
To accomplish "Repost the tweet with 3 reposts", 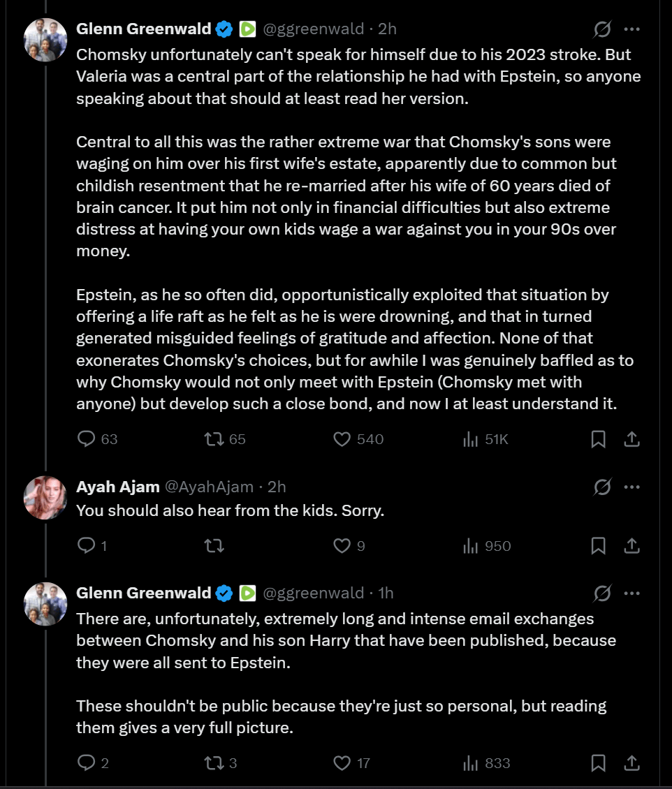I will pyautogui.click(x=212, y=762).
